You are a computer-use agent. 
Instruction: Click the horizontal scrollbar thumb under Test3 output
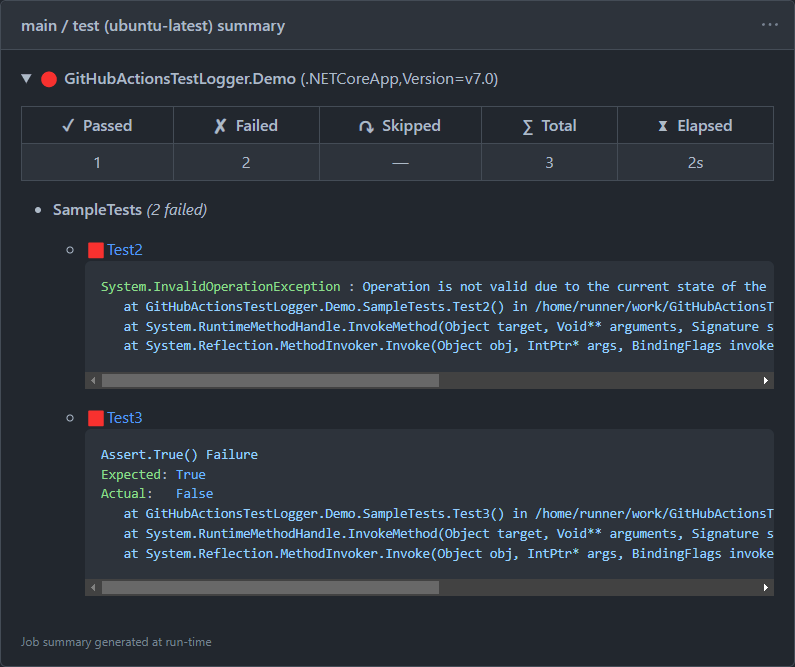pyautogui.click(x=270, y=587)
